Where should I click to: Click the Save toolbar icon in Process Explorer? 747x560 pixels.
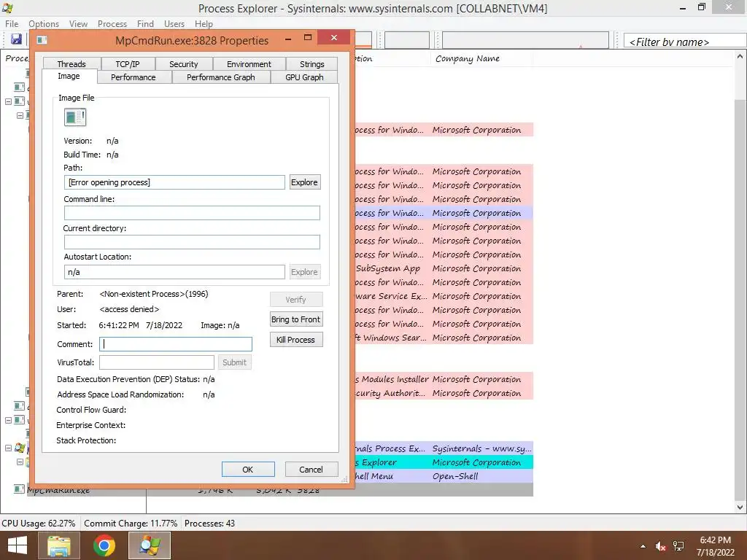[16, 39]
